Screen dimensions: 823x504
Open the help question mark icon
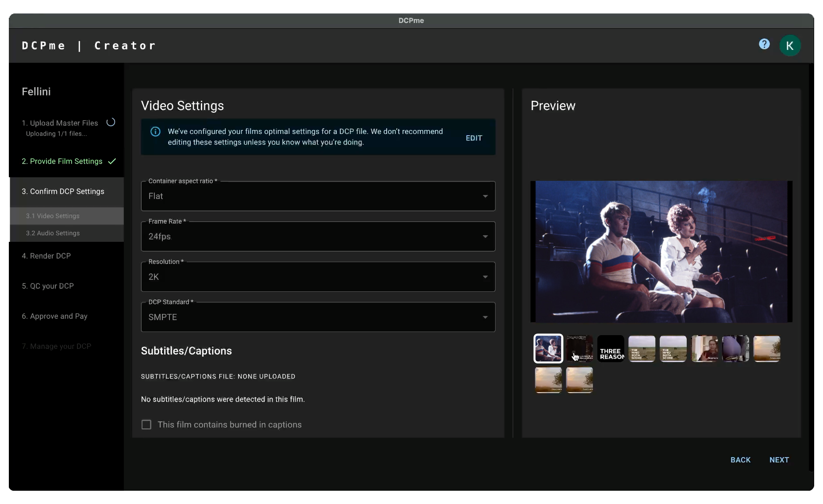764,44
